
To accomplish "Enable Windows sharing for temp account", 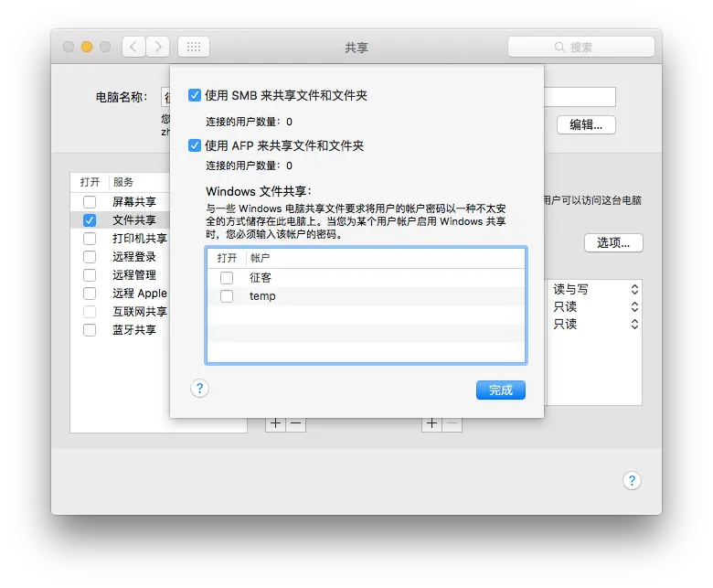I will [x=227, y=296].
